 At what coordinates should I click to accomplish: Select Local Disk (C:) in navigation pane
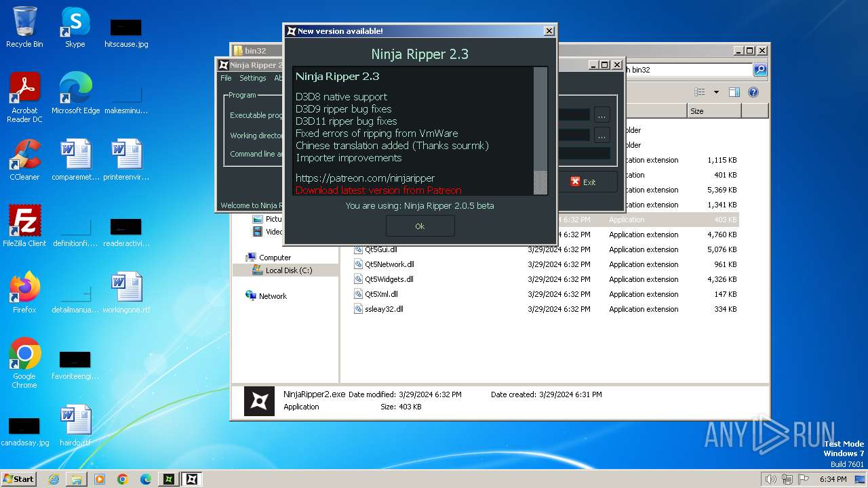[x=289, y=270]
